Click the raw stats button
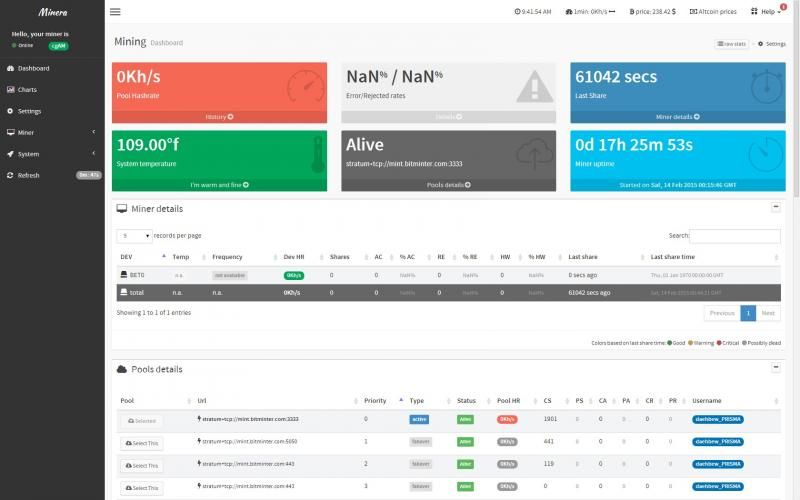 pyautogui.click(x=733, y=44)
